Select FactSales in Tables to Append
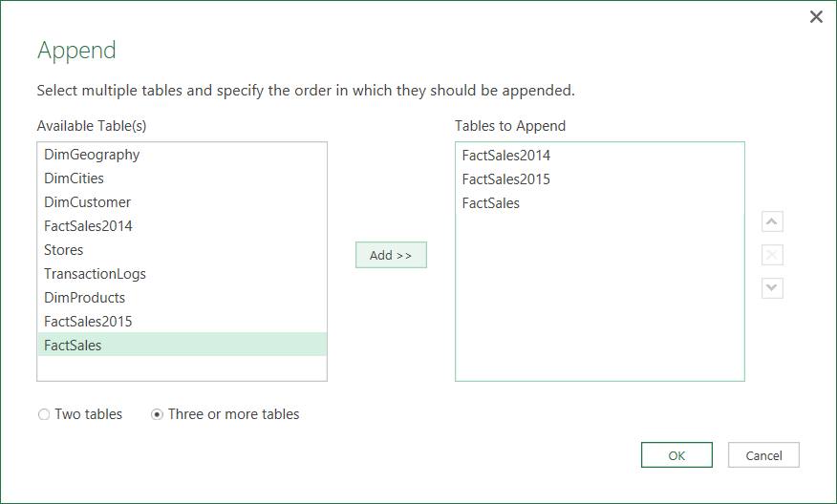 [491, 203]
